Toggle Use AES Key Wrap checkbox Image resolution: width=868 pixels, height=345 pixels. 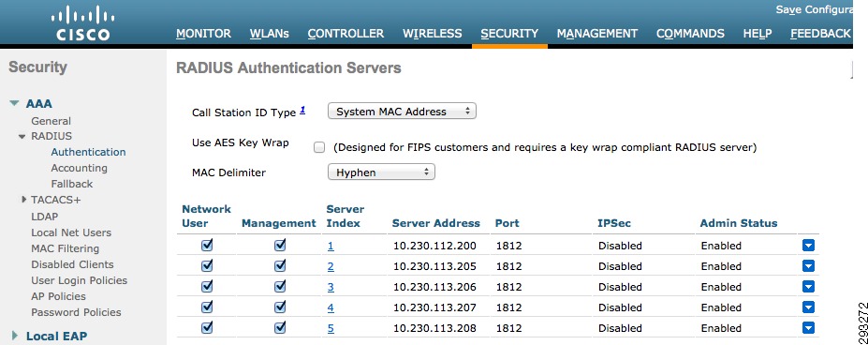319,147
